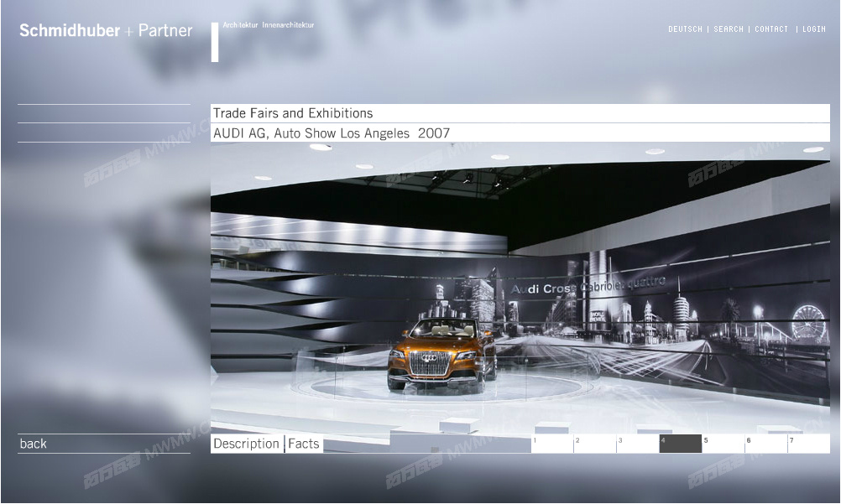Open the Description tab

coord(246,444)
